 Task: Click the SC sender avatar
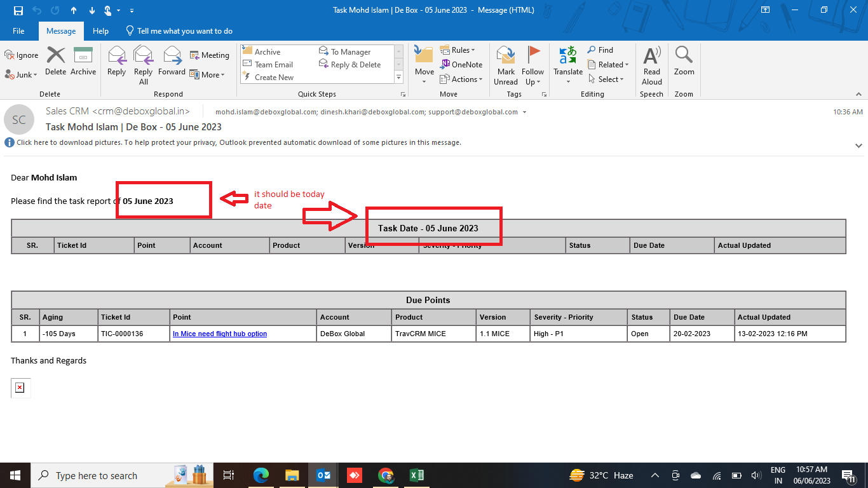click(x=19, y=119)
